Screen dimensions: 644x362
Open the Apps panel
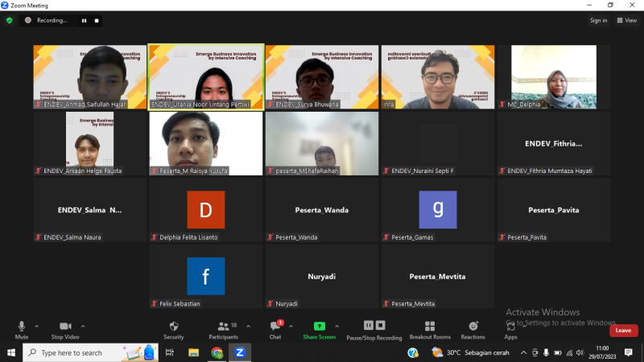(510, 330)
